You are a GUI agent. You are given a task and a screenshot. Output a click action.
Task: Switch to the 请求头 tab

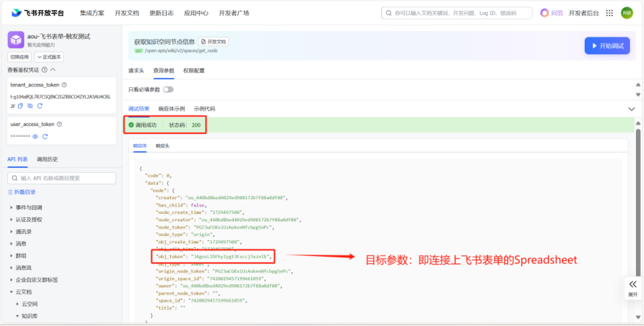[136, 70]
